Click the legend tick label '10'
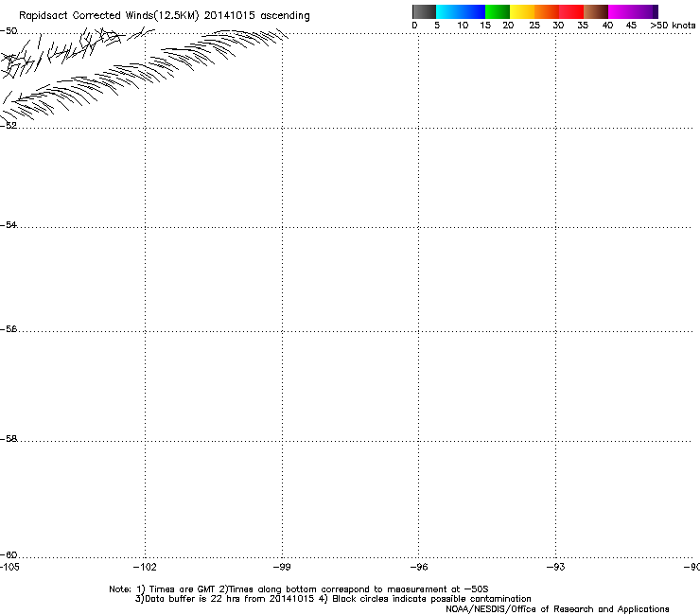 click(463, 26)
